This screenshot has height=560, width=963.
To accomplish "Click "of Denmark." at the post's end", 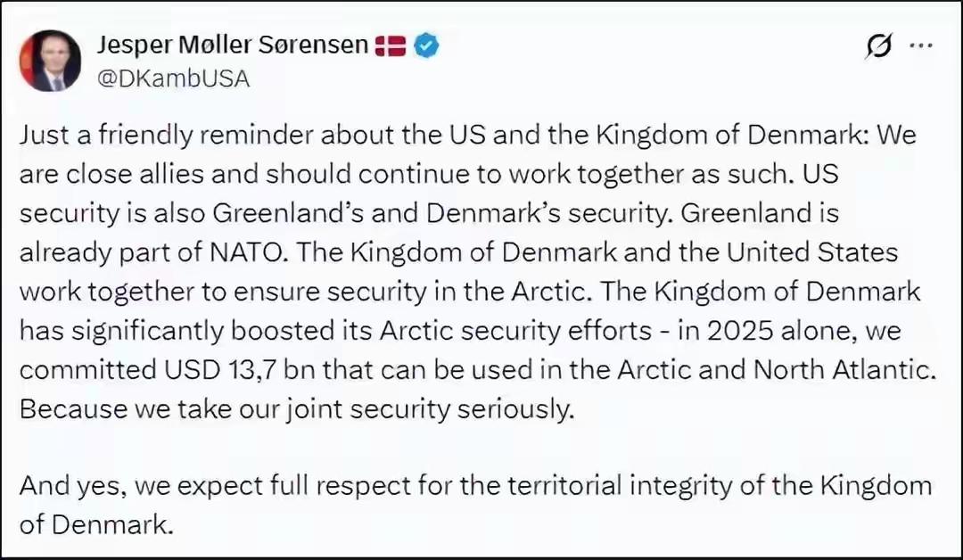I will point(94,525).
